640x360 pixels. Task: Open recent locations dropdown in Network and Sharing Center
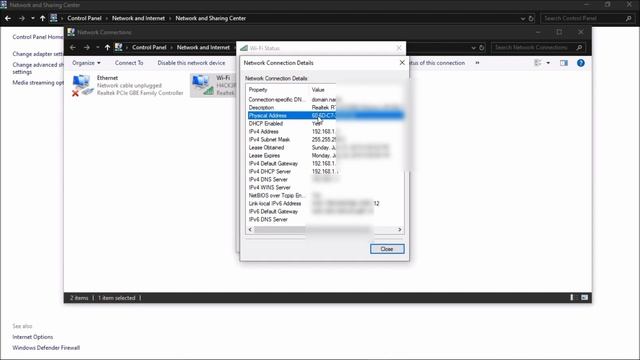click(33, 18)
